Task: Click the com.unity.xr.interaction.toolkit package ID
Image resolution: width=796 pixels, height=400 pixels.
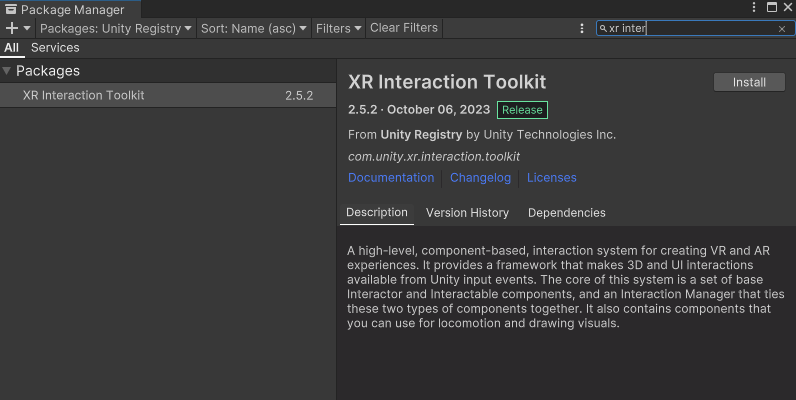Action: [434, 157]
